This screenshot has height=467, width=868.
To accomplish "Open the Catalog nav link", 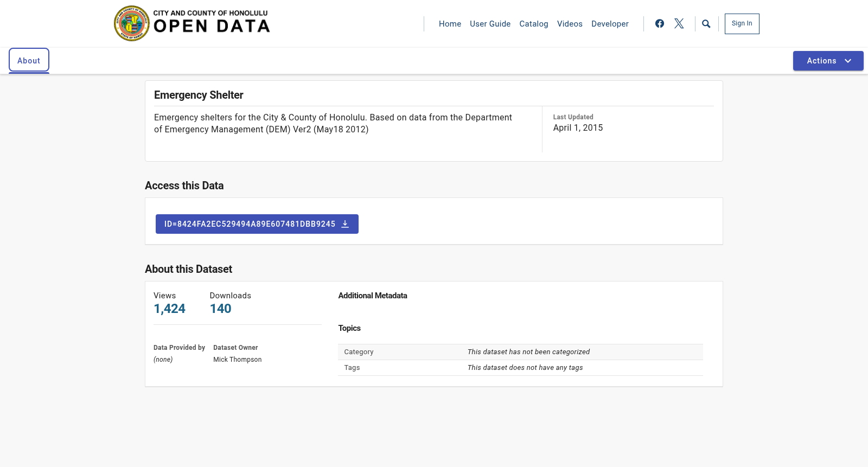I will click(x=534, y=24).
